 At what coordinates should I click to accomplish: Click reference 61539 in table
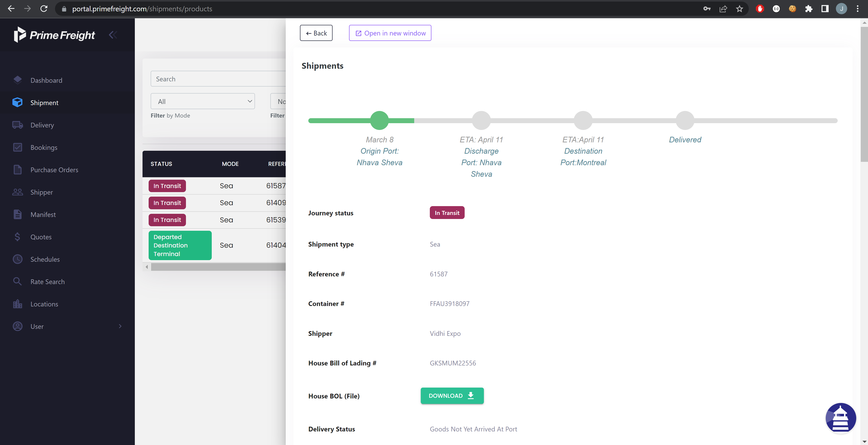[x=276, y=220]
